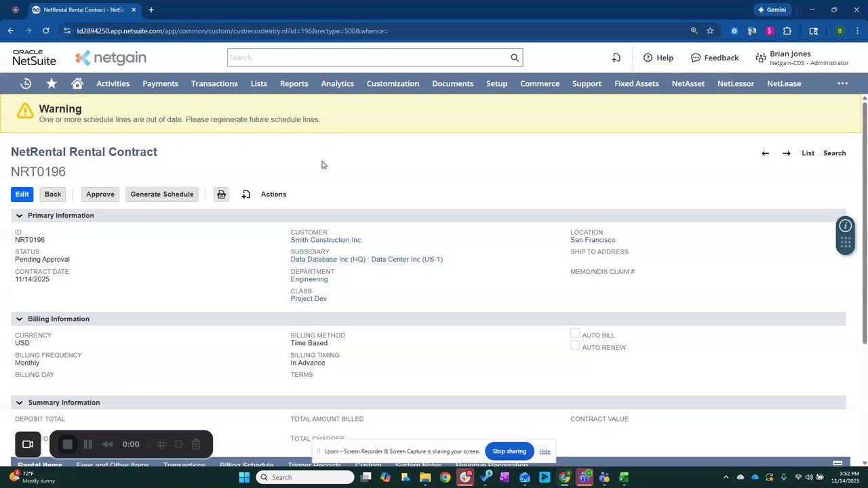This screenshot has height=488, width=868.
Task: Open the San Francisco location link
Action: (x=593, y=240)
